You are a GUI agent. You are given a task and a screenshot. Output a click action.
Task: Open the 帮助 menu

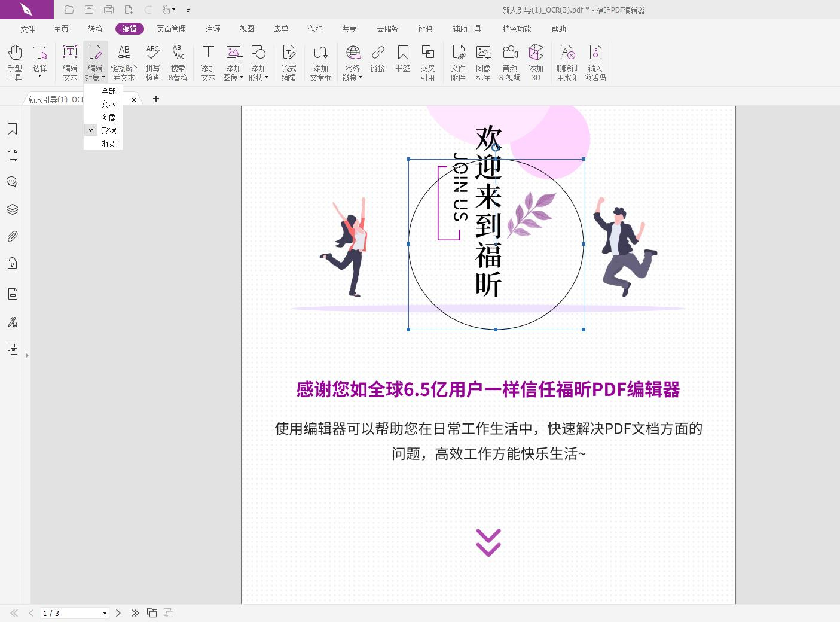pyautogui.click(x=558, y=28)
